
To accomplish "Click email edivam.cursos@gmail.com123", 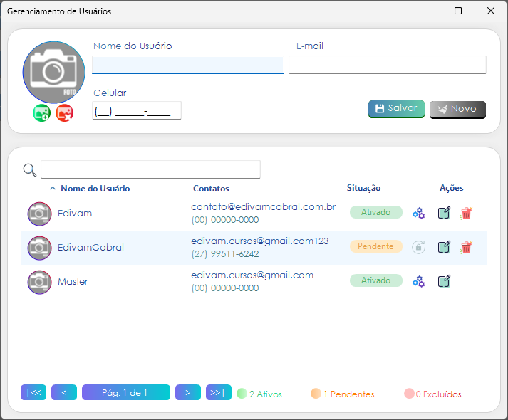I will (x=260, y=241).
